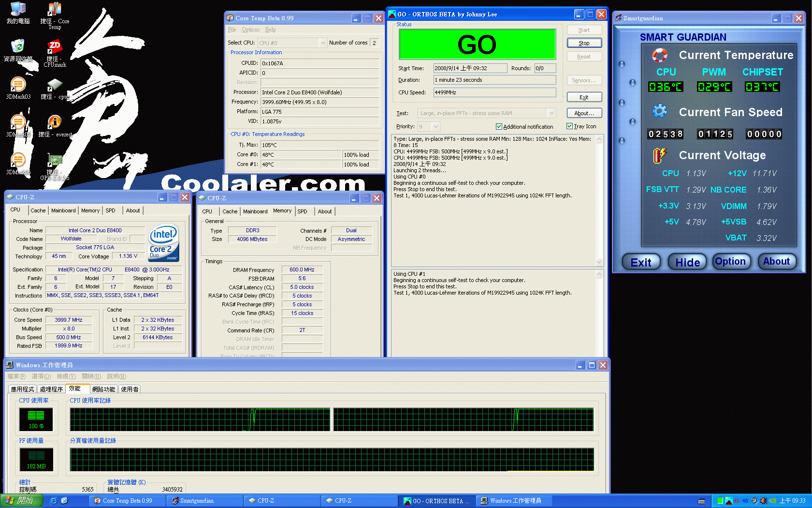The height and width of the screenshot is (508, 812).
Task: Open the Core Temp shortcut desktop icon
Action: (55, 15)
